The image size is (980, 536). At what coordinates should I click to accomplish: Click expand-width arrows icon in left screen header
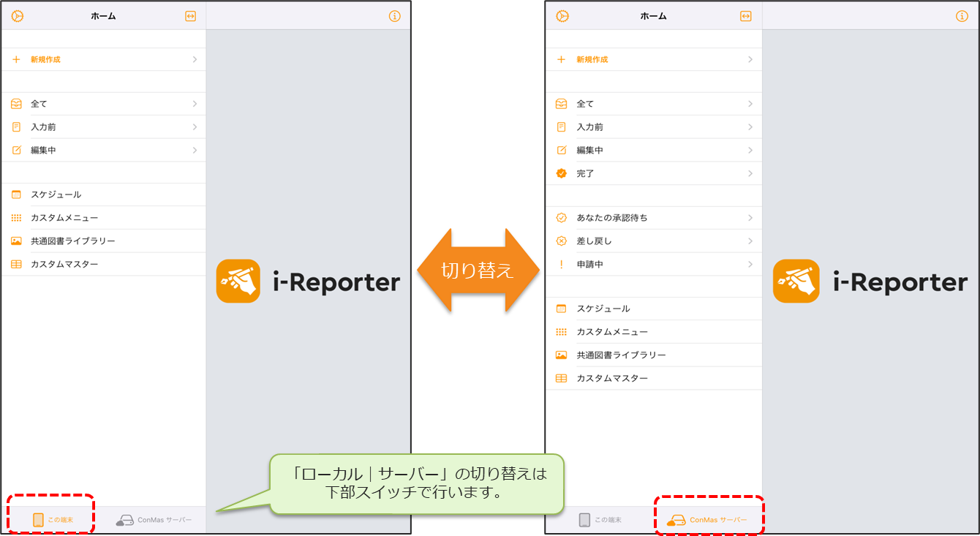point(190,16)
